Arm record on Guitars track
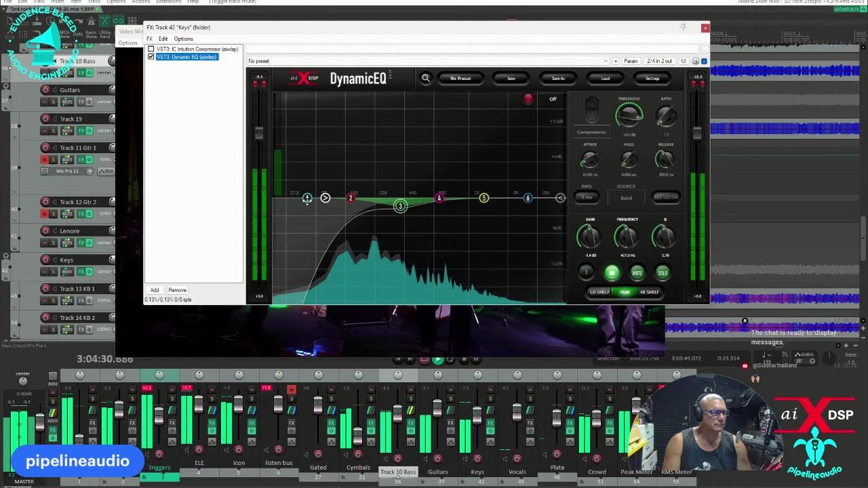Screen dimensions: 868x488 pos(46,89)
